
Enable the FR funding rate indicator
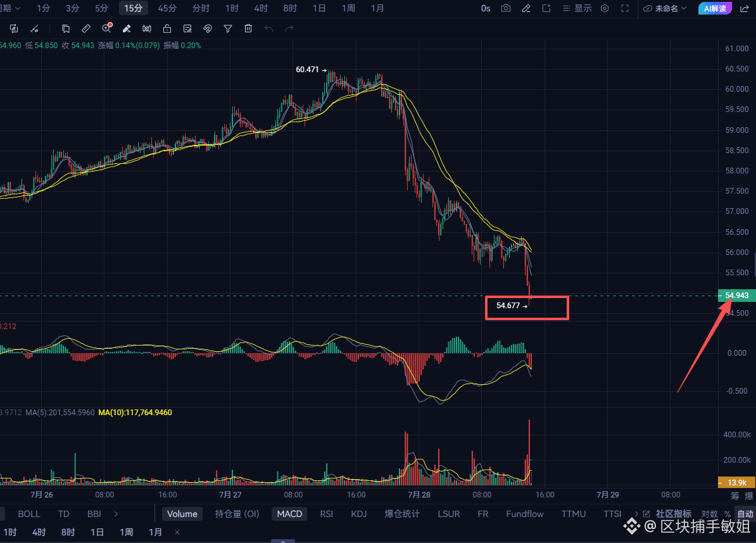482,514
